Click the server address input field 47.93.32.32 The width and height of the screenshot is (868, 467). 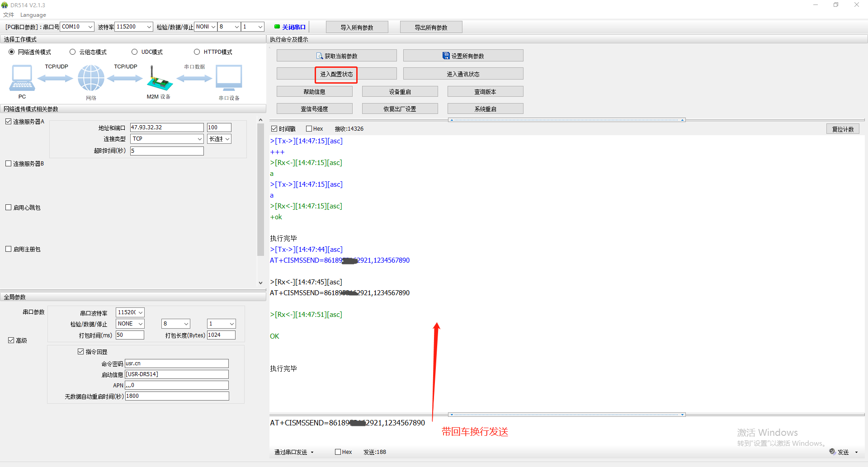166,127
